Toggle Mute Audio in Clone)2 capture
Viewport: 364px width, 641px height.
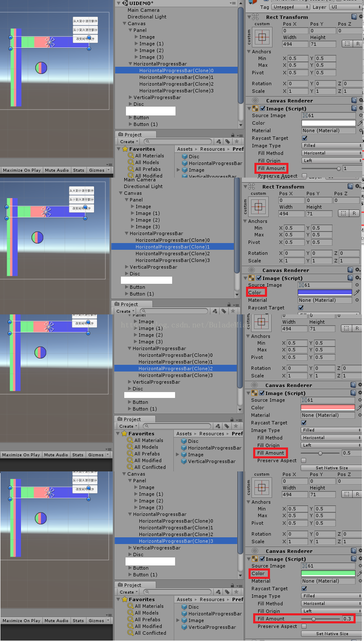click(x=56, y=455)
